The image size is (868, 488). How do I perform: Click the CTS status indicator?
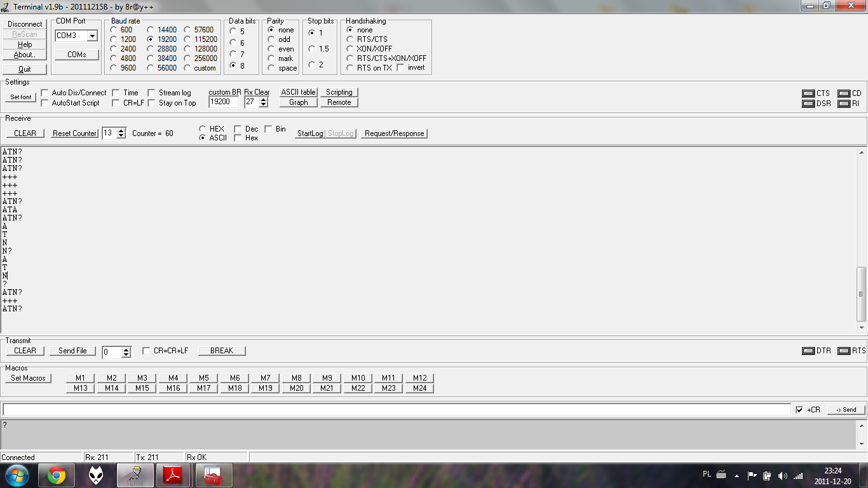click(x=808, y=93)
